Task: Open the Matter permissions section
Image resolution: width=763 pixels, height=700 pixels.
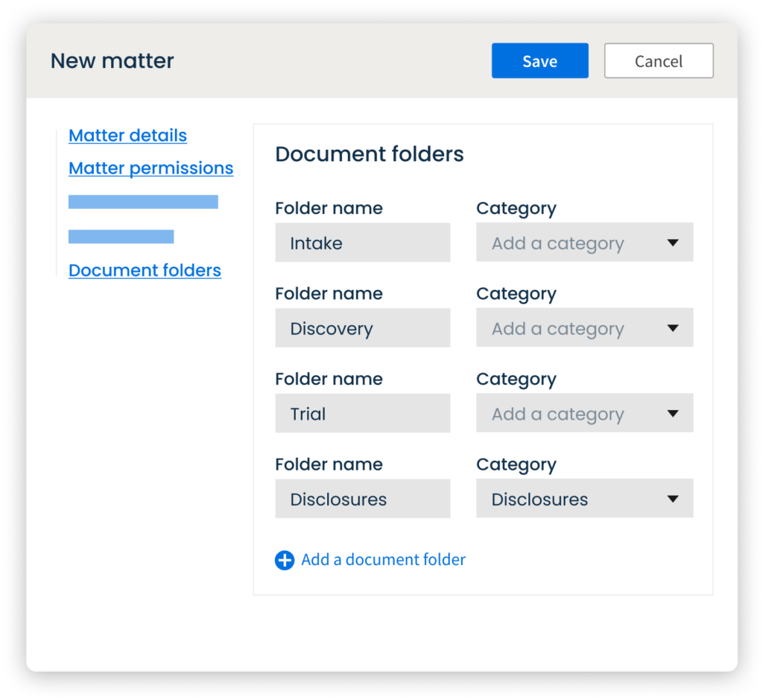Action: pos(151,168)
